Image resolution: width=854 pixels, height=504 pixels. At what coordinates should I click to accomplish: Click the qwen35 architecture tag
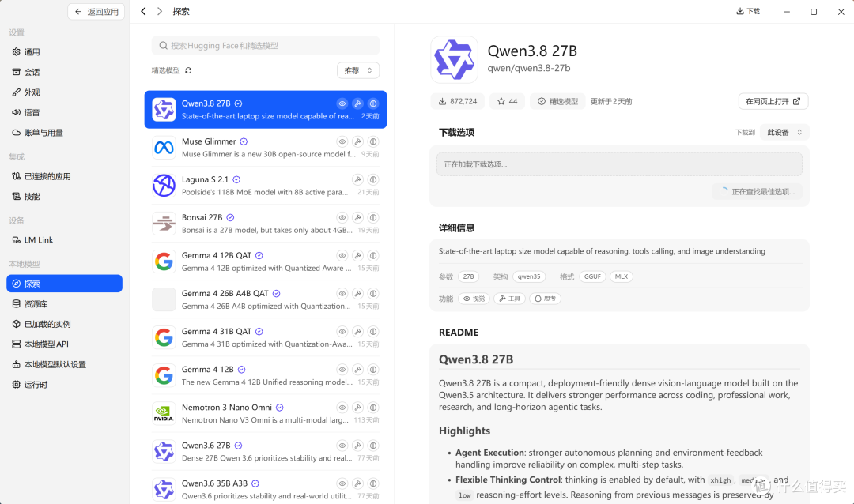(x=529, y=276)
